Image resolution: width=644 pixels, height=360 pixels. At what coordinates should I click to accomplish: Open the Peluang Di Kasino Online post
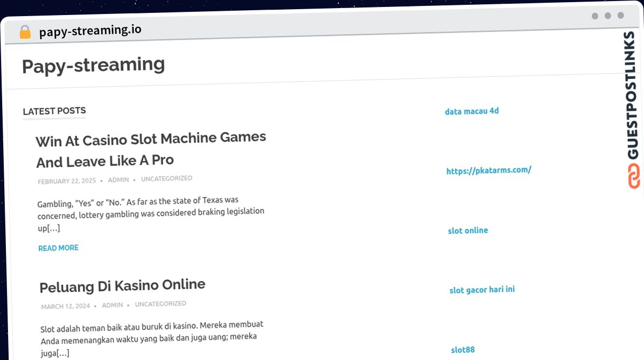pos(122,285)
